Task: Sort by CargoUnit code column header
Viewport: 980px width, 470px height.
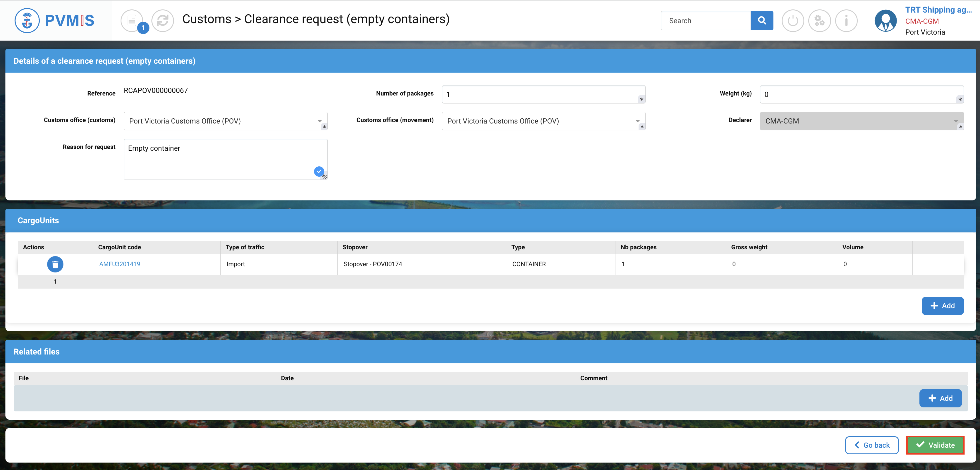Action: (x=119, y=247)
